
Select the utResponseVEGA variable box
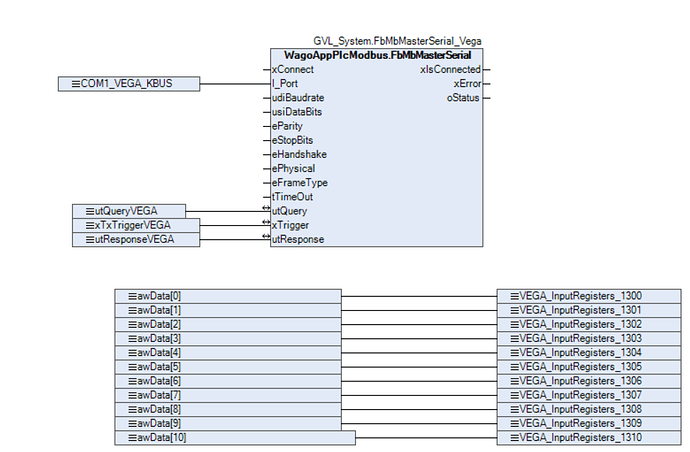(136, 239)
